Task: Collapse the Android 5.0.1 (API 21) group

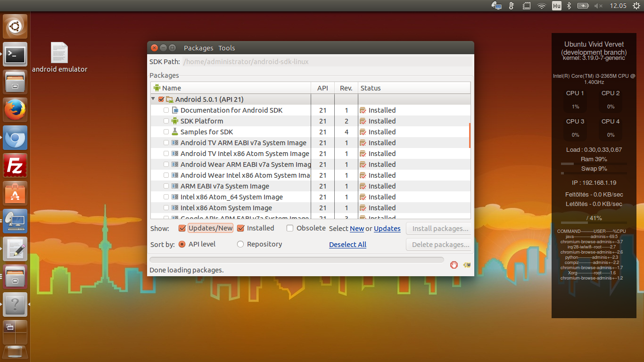Action: click(153, 99)
